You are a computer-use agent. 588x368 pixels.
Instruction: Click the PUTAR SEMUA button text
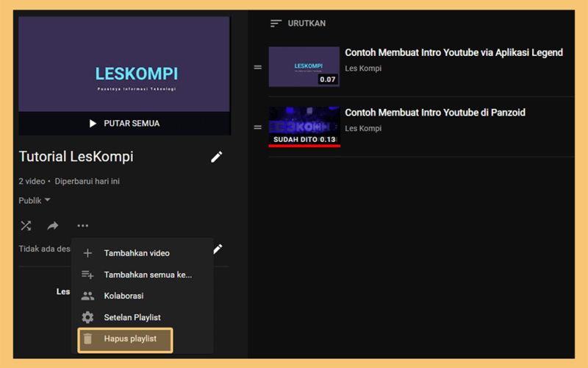click(132, 124)
